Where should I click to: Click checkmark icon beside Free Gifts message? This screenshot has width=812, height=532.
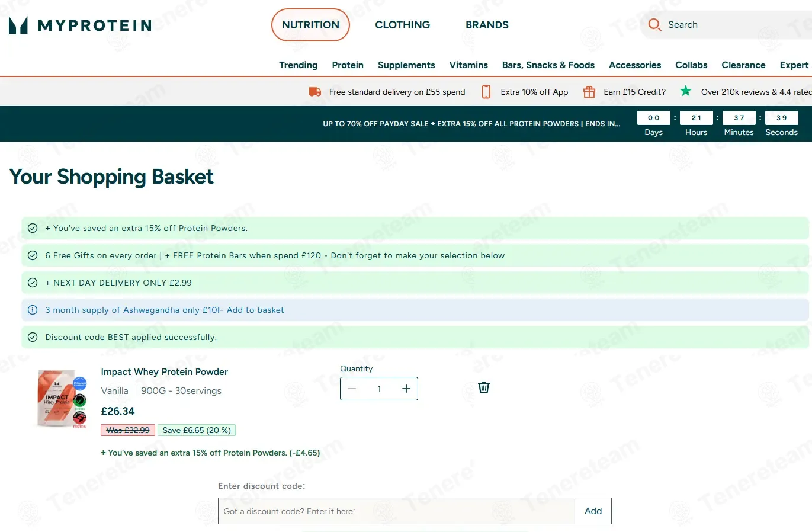click(33, 255)
